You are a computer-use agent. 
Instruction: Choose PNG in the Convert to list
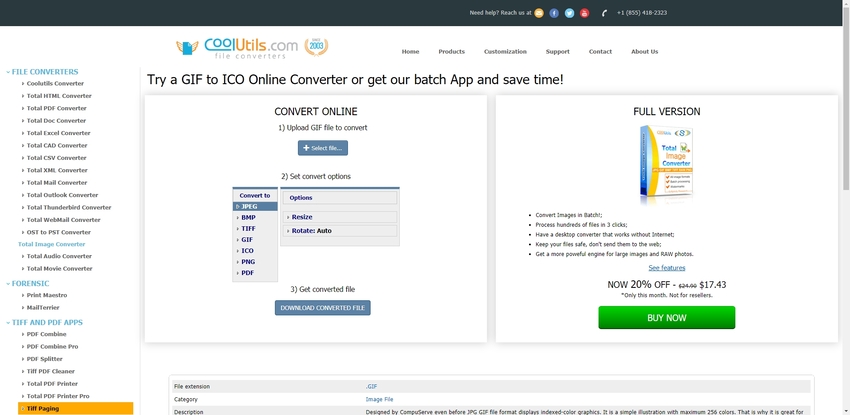pyautogui.click(x=247, y=262)
